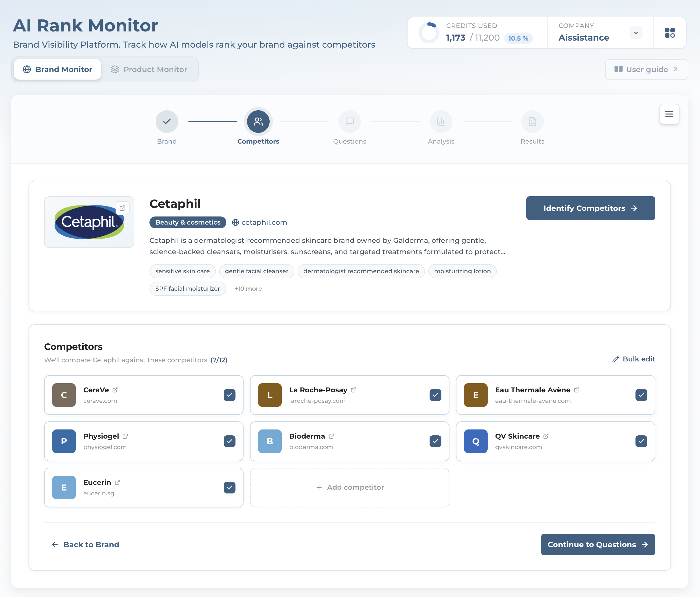Image resolution: width=700 pixels, height=597 pixels.
Task: Click the 'moisturizing lotion' keyword tag
Action: click(462, 271)
